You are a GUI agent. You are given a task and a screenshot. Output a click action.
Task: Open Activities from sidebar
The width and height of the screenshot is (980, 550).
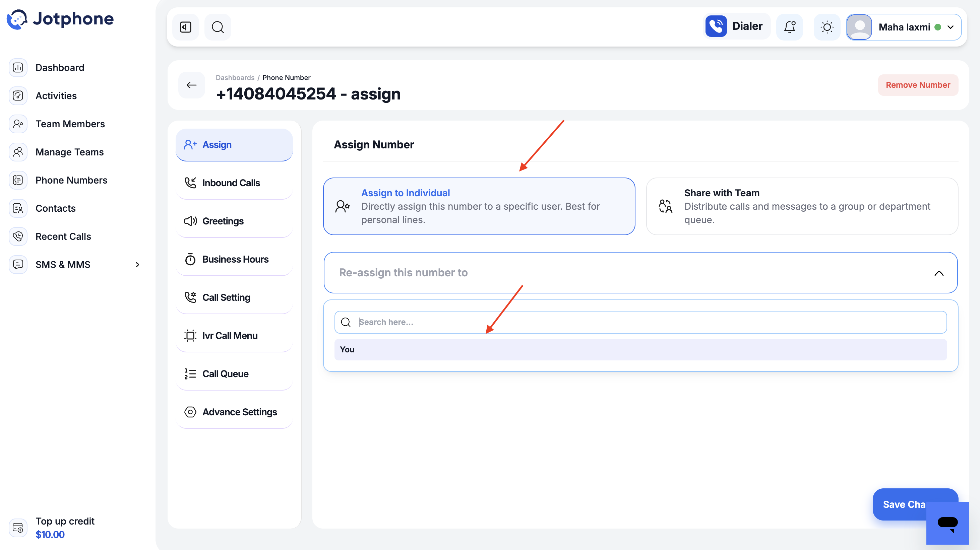[56, 96]
